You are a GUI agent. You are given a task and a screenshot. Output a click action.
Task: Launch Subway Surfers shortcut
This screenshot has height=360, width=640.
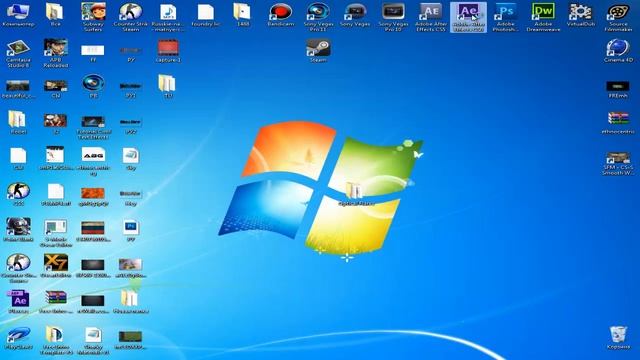coord(93,17)
